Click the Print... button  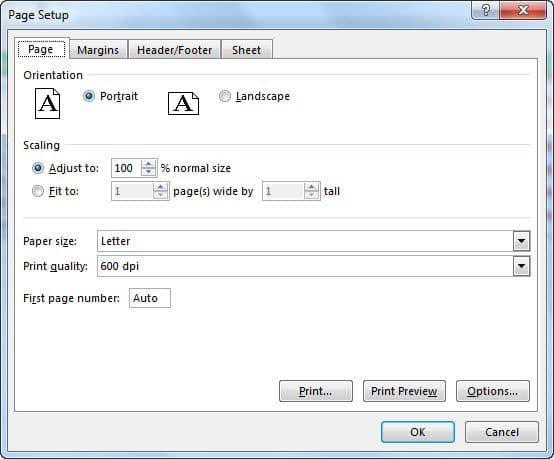pyautogui.click(x=316, y=391)
